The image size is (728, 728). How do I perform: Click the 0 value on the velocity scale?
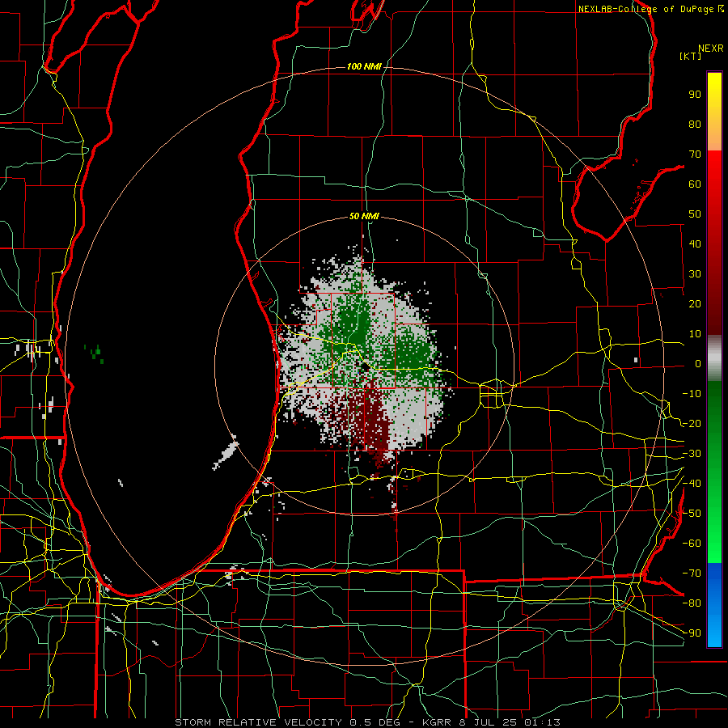pyautogui.click(x=698, y=364)
